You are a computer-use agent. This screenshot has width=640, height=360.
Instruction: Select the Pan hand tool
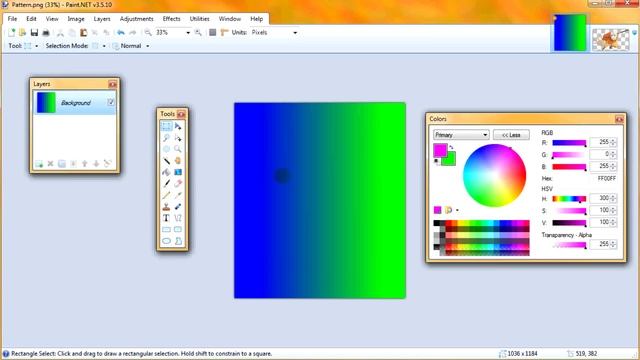(178, 160)
